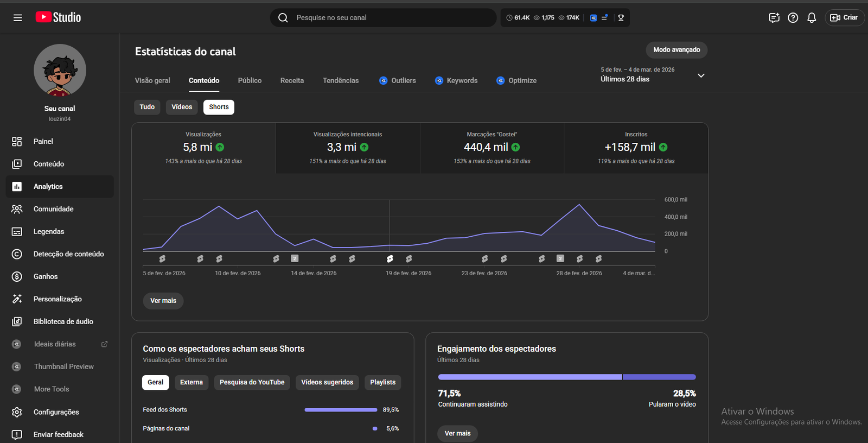This screenshot has width=868, height=443.
Task: Click the YouTube Studio logo
Action: pos(59,17)
